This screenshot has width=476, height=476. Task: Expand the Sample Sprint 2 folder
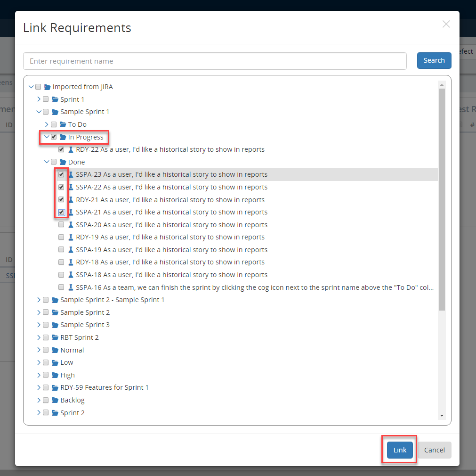pos(39,312)
